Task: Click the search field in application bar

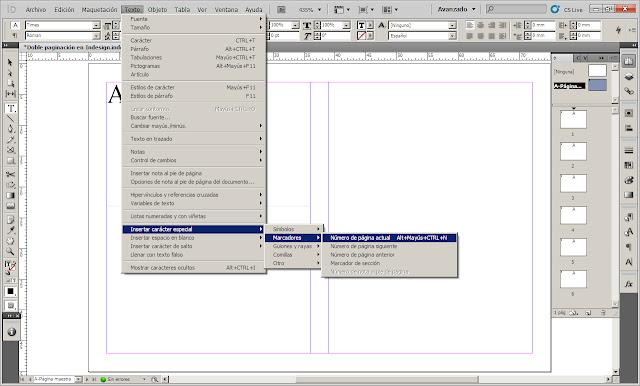Action: click(516, 9)
